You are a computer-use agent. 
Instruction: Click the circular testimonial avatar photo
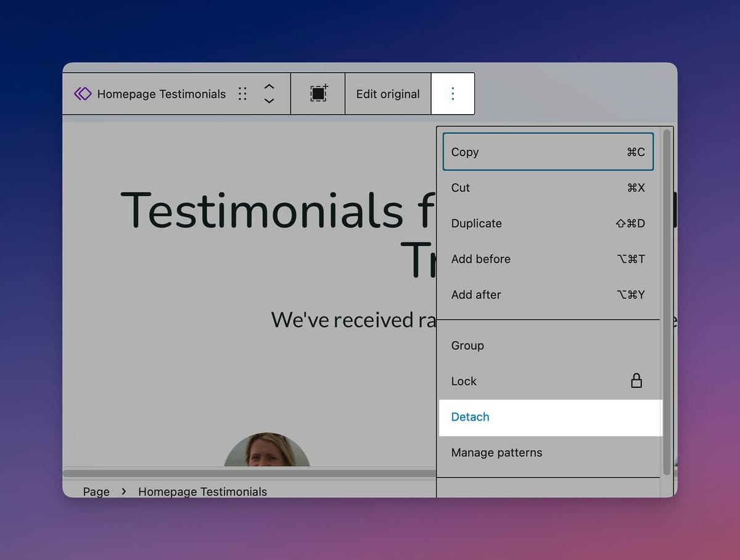click(x=267, y=451)
